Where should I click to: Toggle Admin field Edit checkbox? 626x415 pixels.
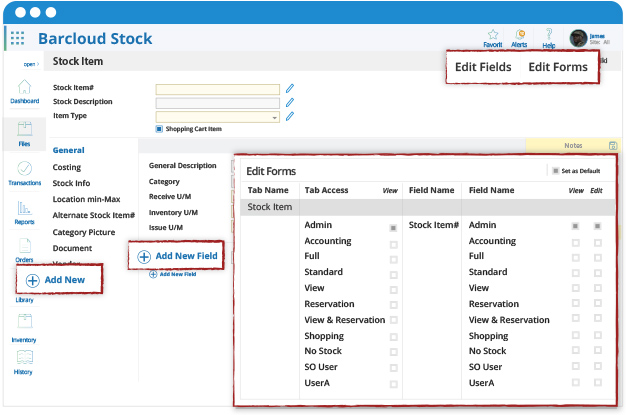pyautogui.click(x=597, y=226)
